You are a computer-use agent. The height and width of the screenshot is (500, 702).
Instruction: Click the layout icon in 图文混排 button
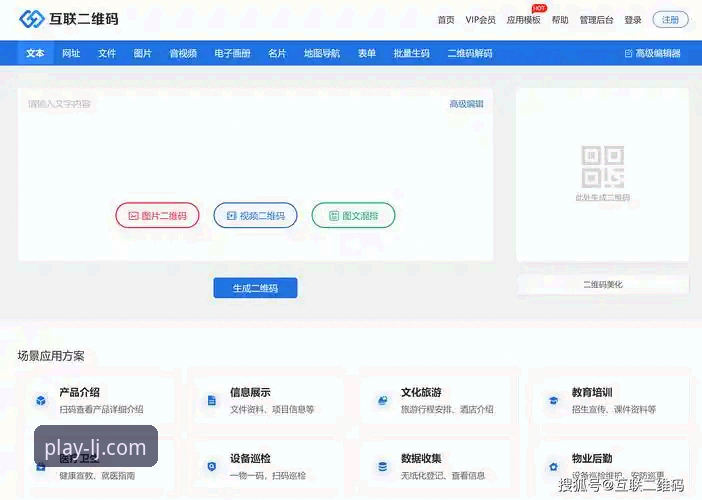click(x=334, y=216)
